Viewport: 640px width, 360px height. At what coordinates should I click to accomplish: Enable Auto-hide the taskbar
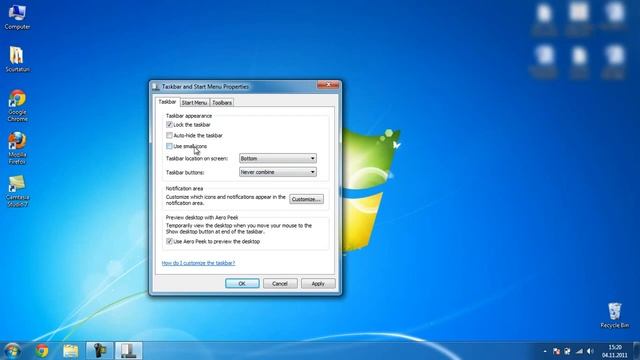pyautogui.click(x=169, y=135)
